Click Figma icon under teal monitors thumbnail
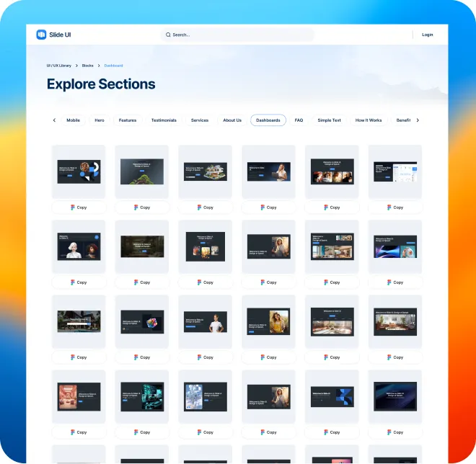Image resolution: width=476 pixels, height=464 pixels. click(136, 432)
